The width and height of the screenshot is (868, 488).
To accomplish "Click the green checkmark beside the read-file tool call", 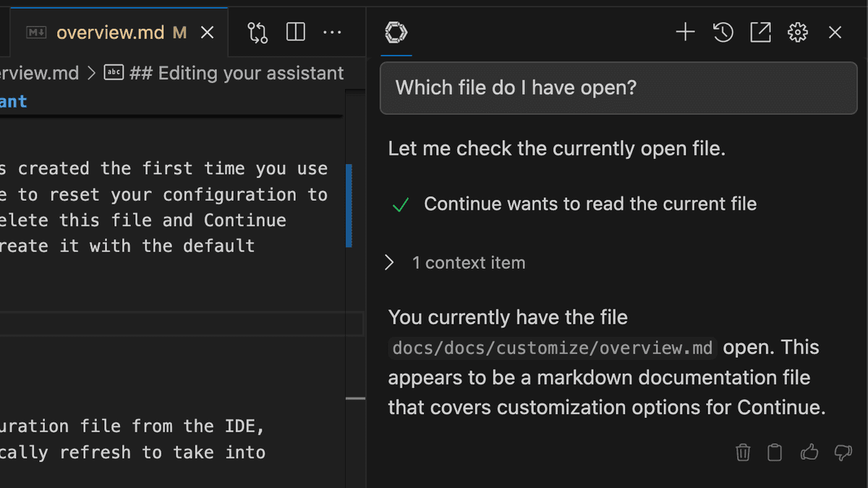I will click(400, 205).
